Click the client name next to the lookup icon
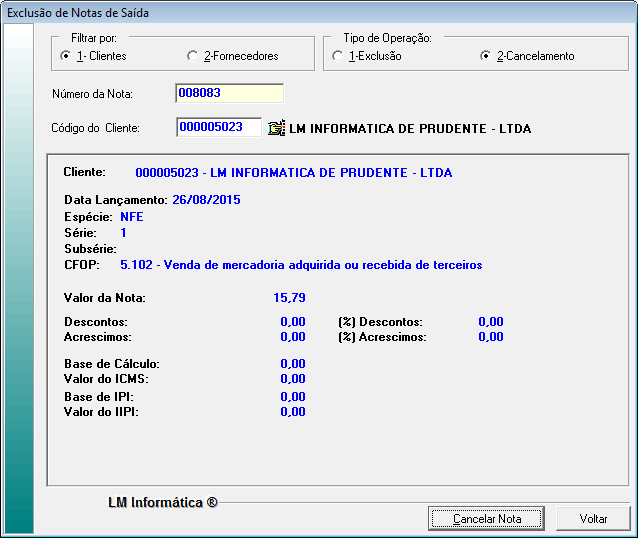Screen dimensions: 638x538 click(x=410, y=129)
